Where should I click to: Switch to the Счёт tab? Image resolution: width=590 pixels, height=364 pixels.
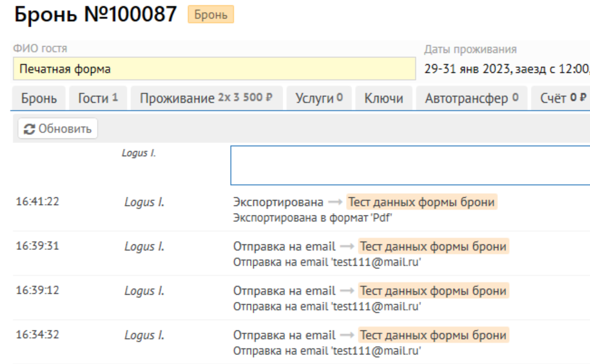point(562,98)
